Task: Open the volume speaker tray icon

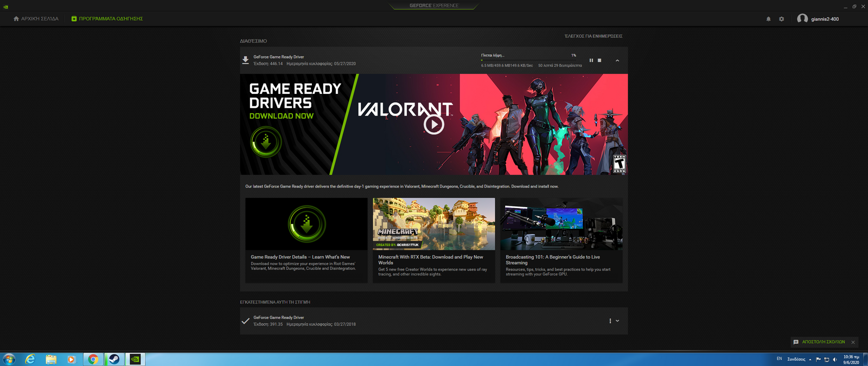Action: coord(835,359)
